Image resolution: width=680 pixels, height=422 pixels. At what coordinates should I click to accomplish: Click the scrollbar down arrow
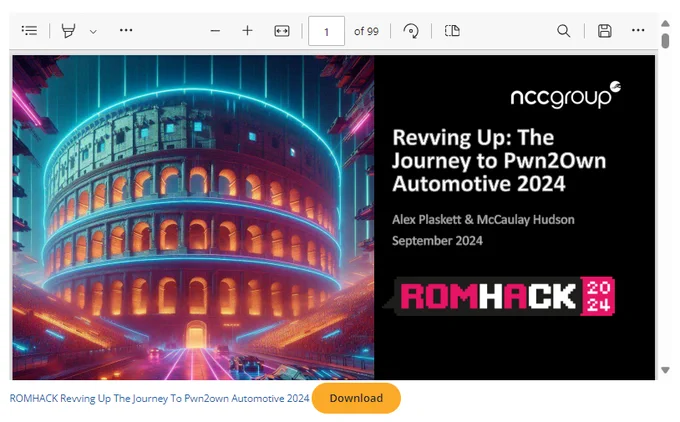(x=665, y=370)
